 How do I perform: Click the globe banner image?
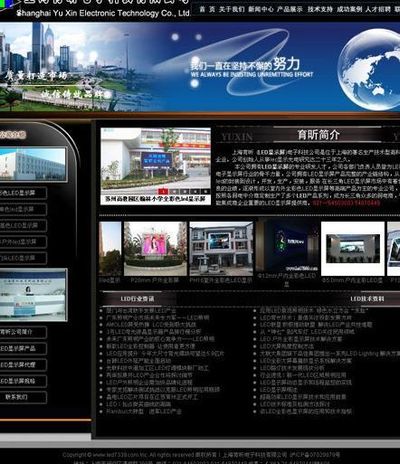(368, 69)
